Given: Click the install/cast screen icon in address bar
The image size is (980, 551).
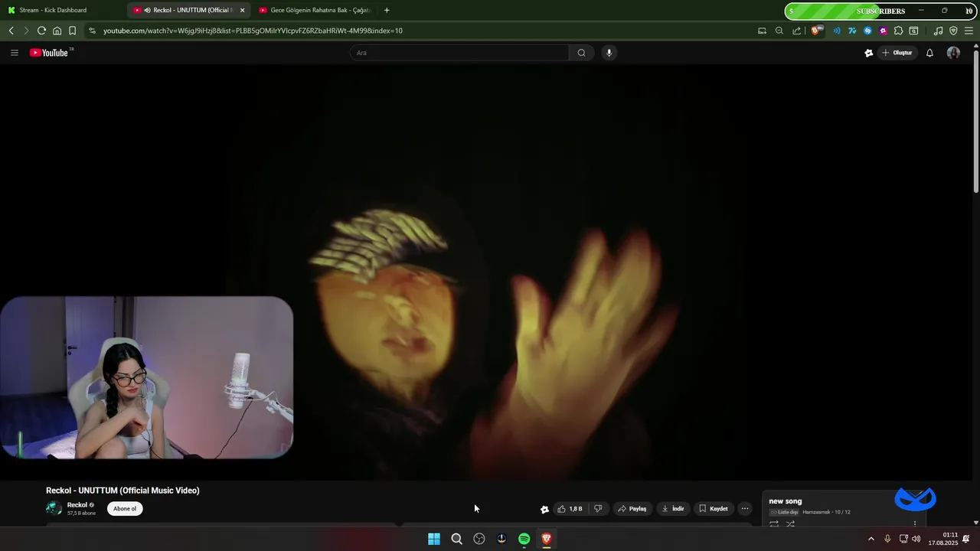Looking at the screenshot, I should pos(762,31).
